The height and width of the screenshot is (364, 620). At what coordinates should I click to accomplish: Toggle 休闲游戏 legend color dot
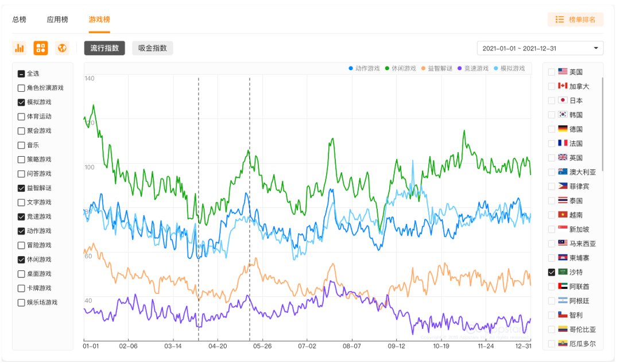[387, 68]
